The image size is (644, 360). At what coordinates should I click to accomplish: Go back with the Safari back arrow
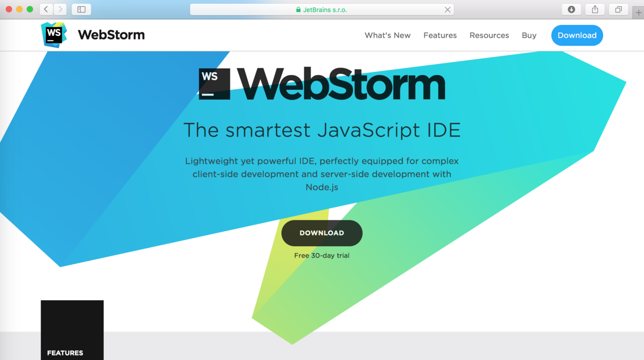click(46, 9)
